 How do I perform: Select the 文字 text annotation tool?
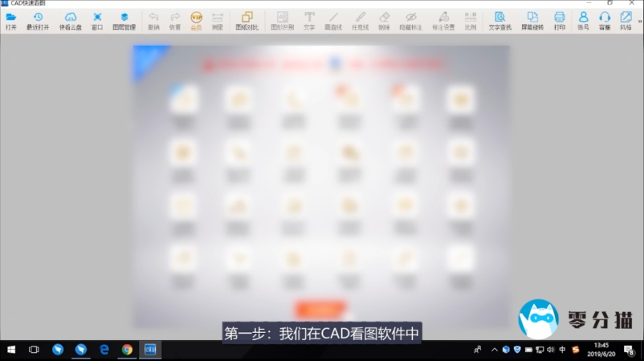[x=309, y=21]
